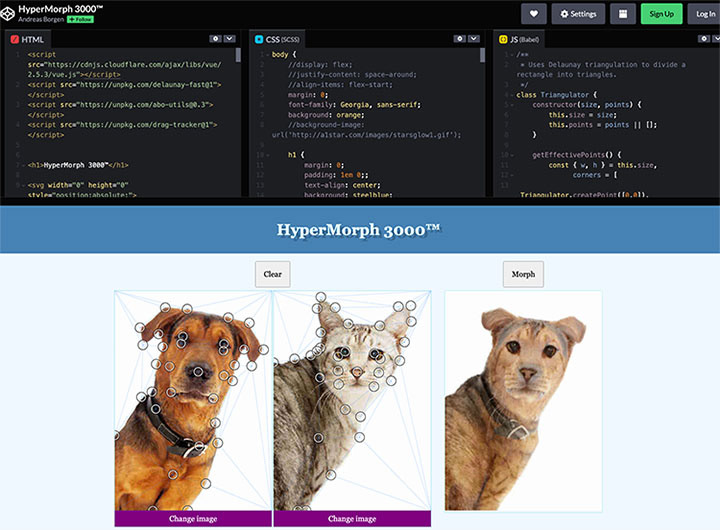Collapse fold arrow at CSS line 1 body
This screenshot has width=720, height=530.
tap(267, 55)
